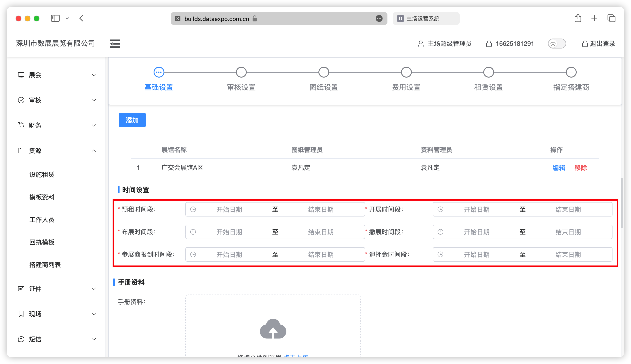Expand the 审核 sidebar menu
Screen dimensions: 631x364
pyautogui.click(x=57, y=100)
